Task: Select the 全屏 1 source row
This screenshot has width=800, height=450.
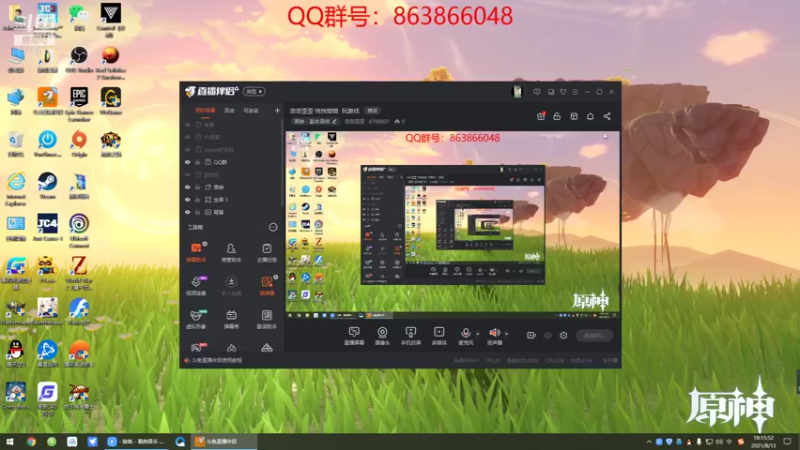Action: point(232,199)
